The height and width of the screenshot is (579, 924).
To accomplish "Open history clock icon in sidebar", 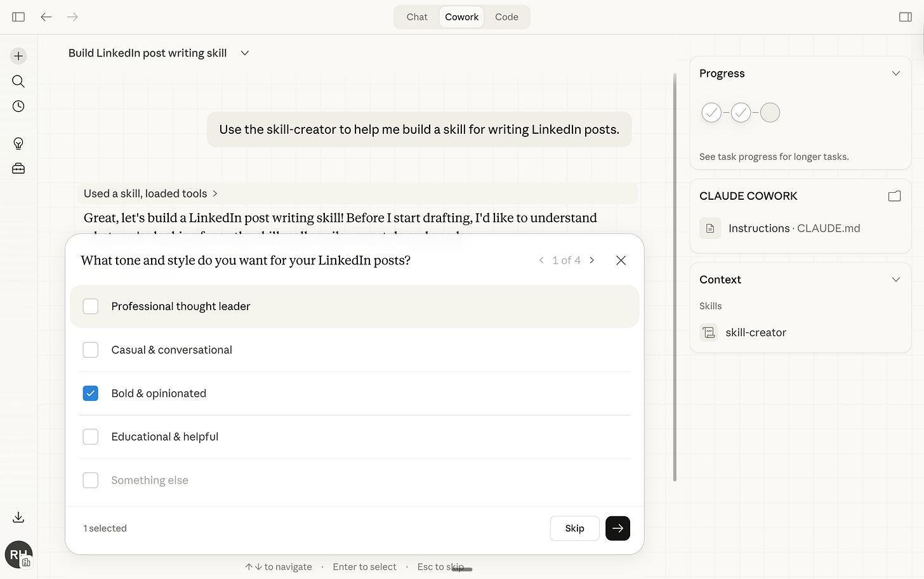I will (18, 107).
